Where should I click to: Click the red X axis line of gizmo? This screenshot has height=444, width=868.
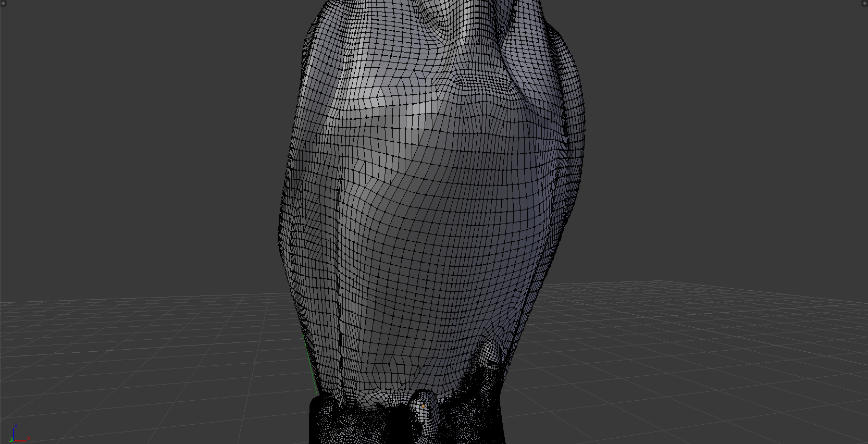pyautogui.click(x=20, y=441)
